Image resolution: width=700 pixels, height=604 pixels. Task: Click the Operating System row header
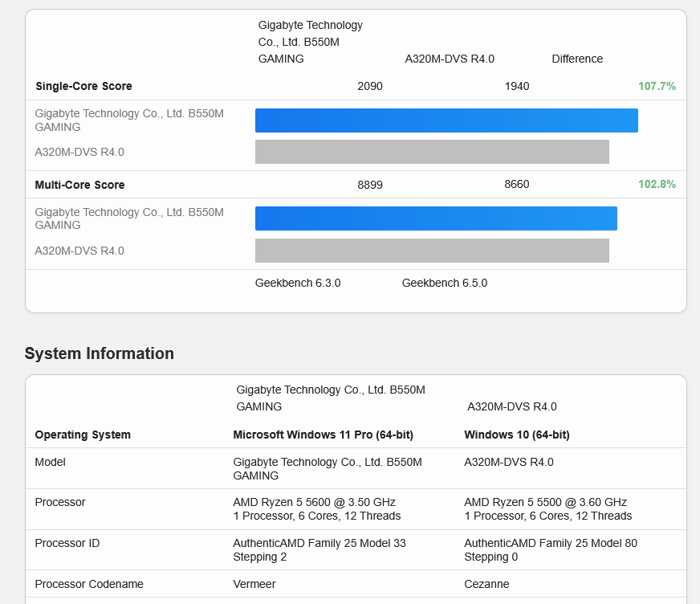[83, 435]
